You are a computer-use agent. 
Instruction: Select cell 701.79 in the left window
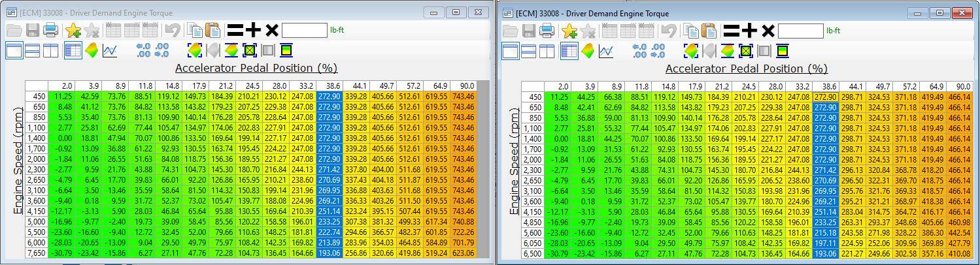464,243
